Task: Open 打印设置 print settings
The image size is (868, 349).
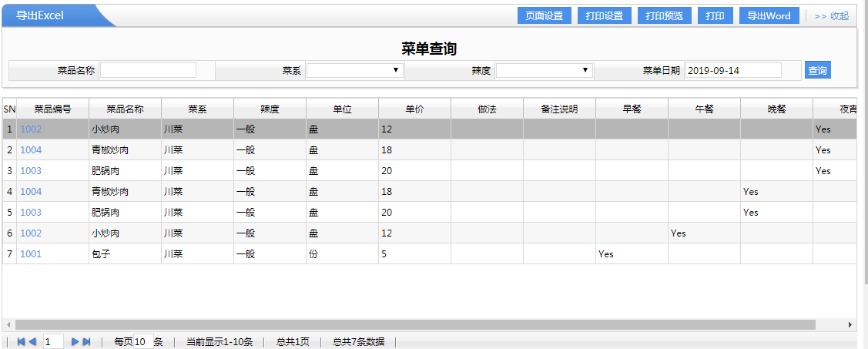Action: pyautogui.click(x=604, y=16)
